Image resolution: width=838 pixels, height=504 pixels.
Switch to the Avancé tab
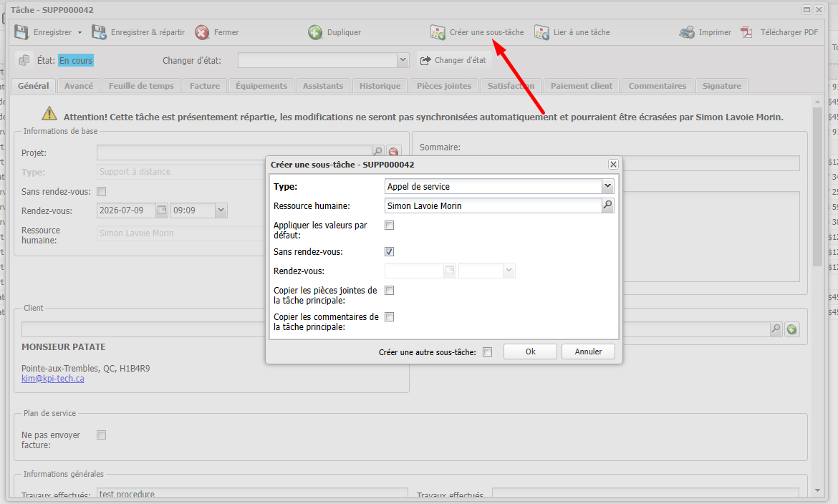pyautogui.click(x=79, y=86)
